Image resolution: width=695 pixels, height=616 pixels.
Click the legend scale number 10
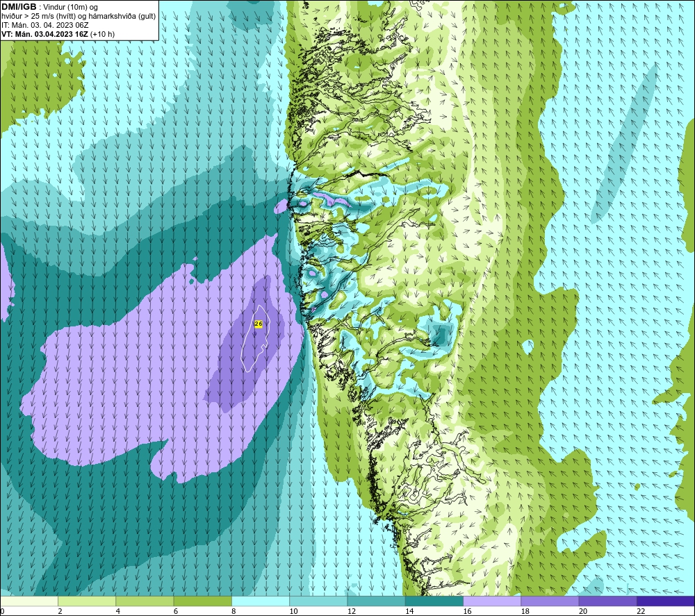[293, 611]
